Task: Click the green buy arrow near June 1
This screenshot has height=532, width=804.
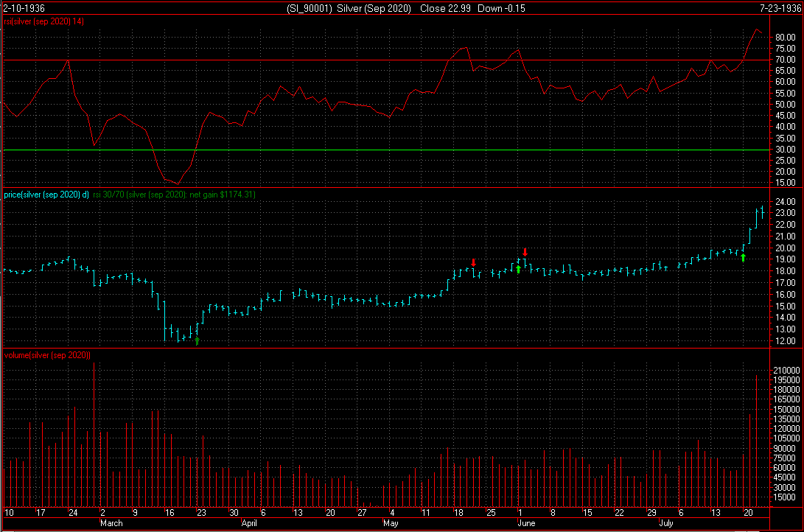Action: pos(518,269)
